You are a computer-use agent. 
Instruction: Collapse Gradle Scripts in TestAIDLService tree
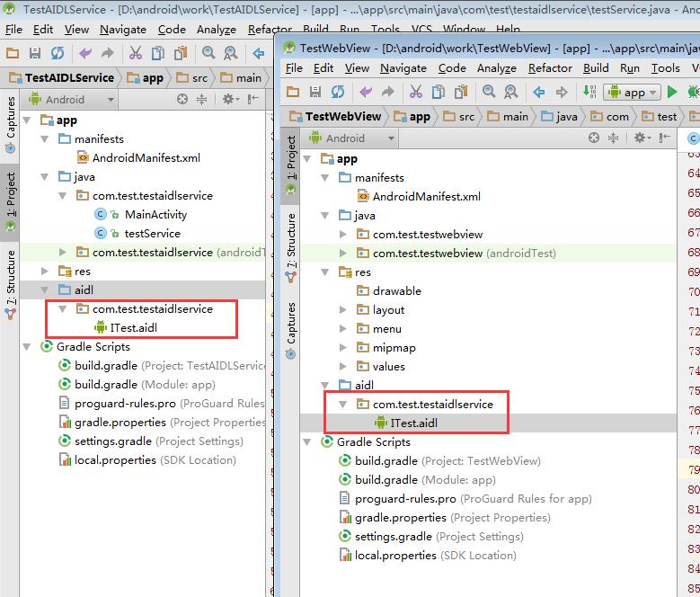27,346
